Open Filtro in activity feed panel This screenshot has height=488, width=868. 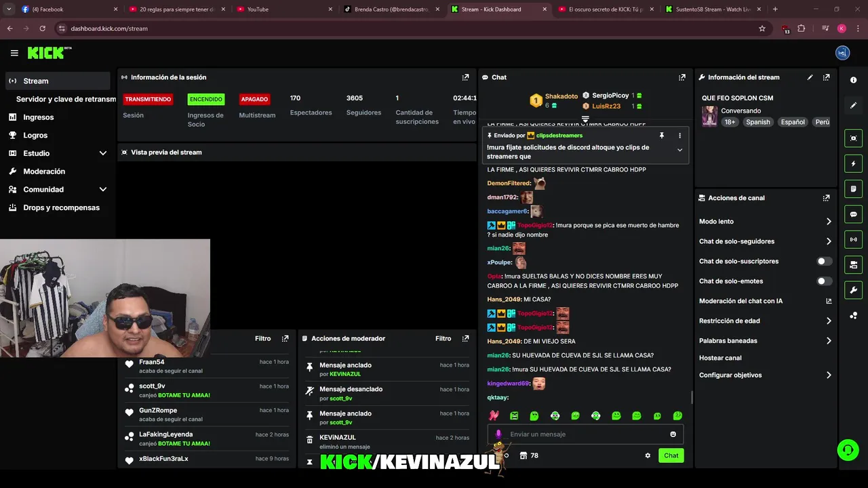point(262,338)
